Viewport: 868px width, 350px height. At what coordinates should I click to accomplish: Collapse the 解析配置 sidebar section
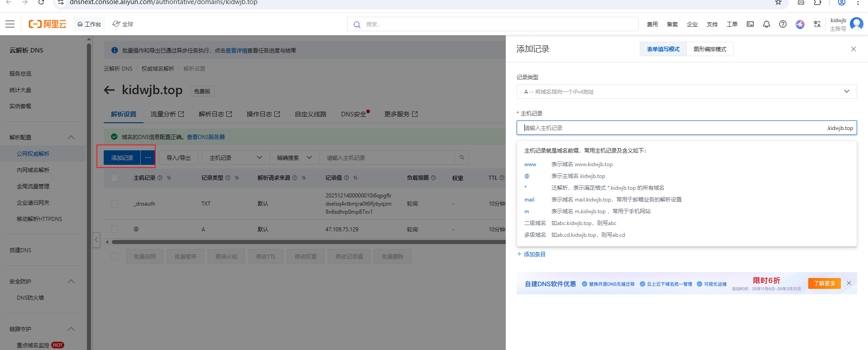point(71,137)
